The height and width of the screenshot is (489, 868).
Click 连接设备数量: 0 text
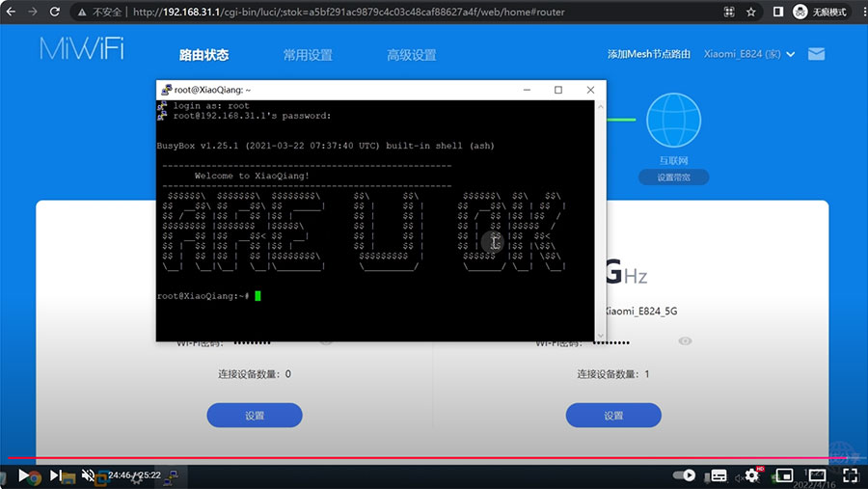[x=255, y=374]
